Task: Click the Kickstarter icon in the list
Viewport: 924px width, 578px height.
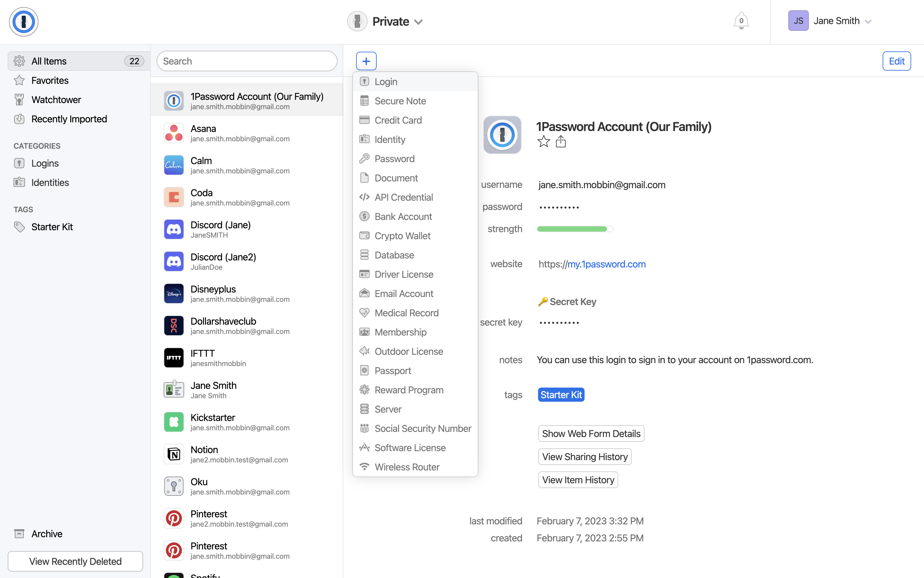Action: click(174, 422)
